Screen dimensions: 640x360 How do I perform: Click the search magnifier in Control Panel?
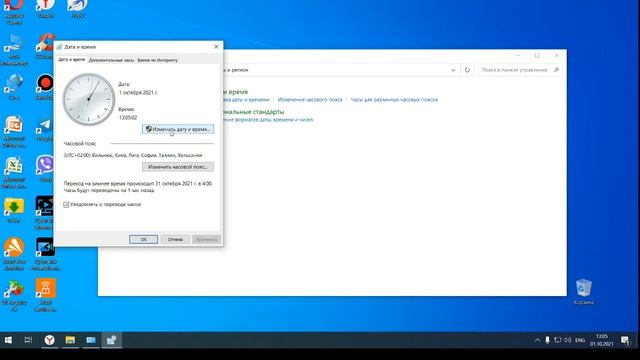pyautogui.click(x=556, y=70)
